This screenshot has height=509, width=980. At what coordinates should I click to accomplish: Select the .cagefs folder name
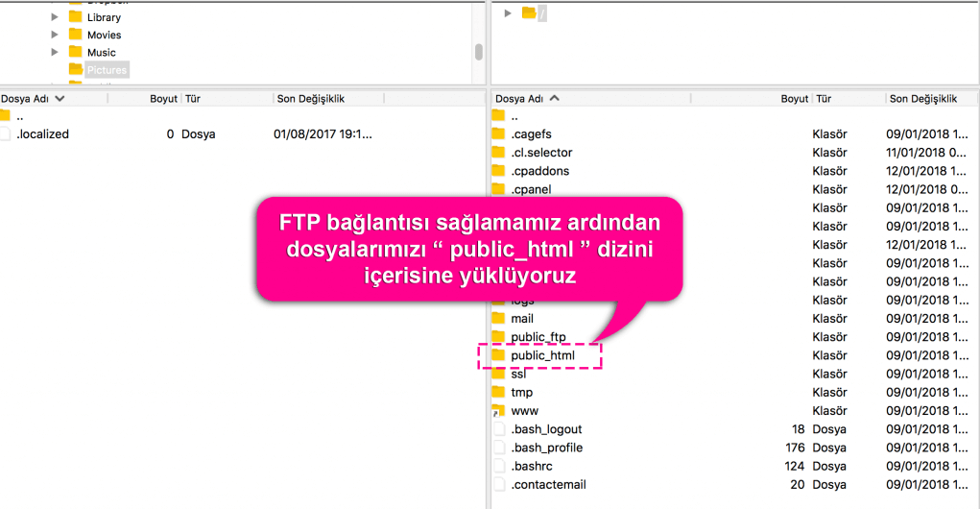(x=531, y=134)
